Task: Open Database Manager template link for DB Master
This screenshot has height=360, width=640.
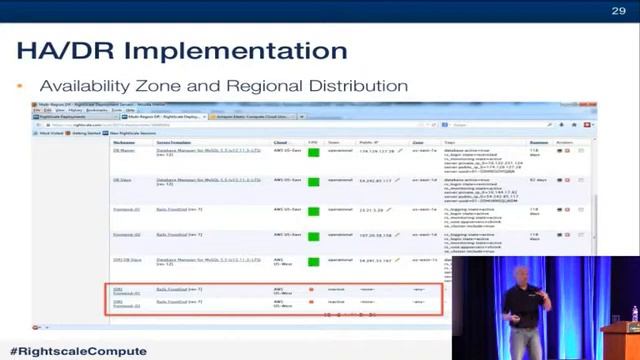Action: point(209,151)
